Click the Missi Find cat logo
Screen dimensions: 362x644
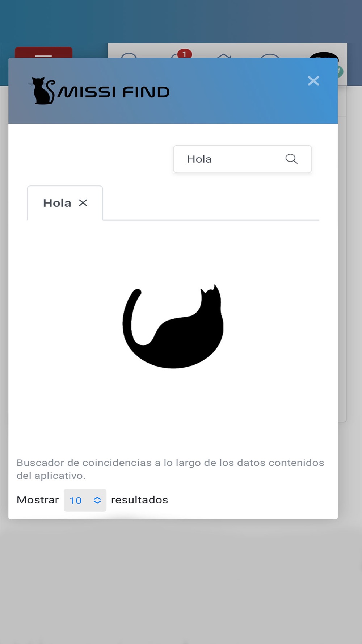tap(99, 91)
